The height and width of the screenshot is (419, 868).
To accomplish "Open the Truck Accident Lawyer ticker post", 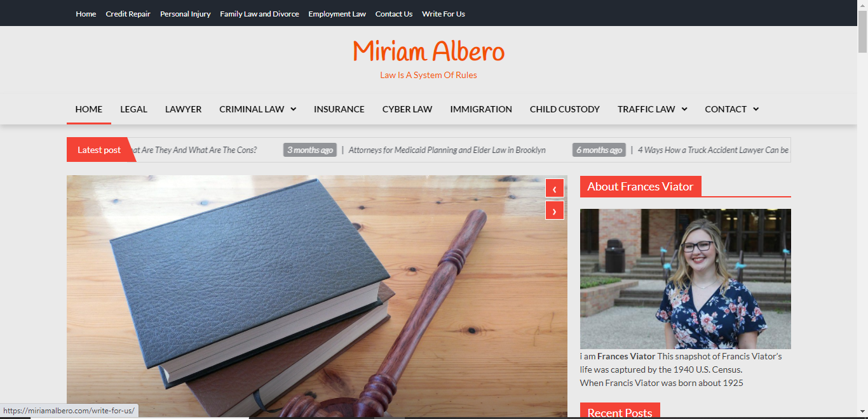I will coord(713,150).
